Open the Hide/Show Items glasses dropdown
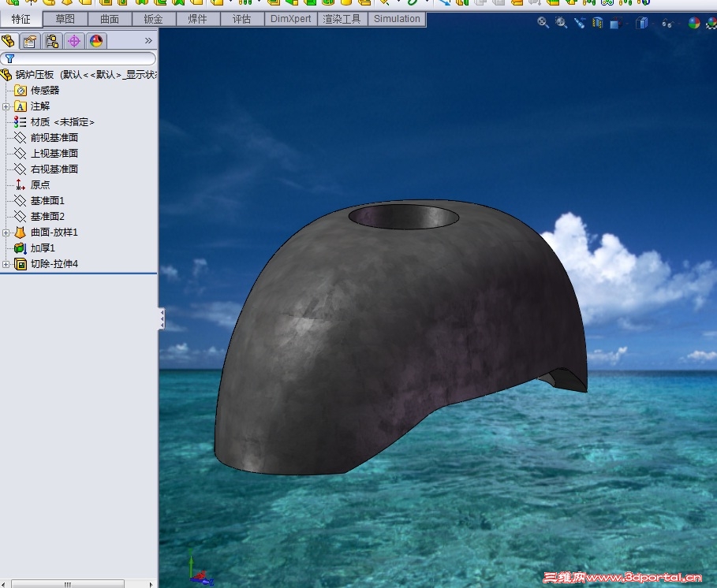 click(x=667, y=23)
